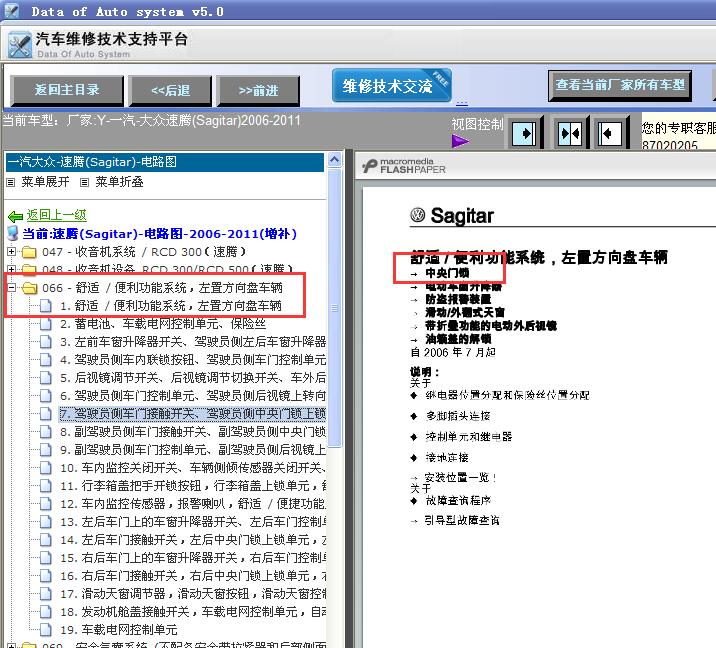Viewport: 716px width, 648px height.
Task: Collapse the 066 舒适/便利功能系统 folder
Action: [x=11, y=288]
